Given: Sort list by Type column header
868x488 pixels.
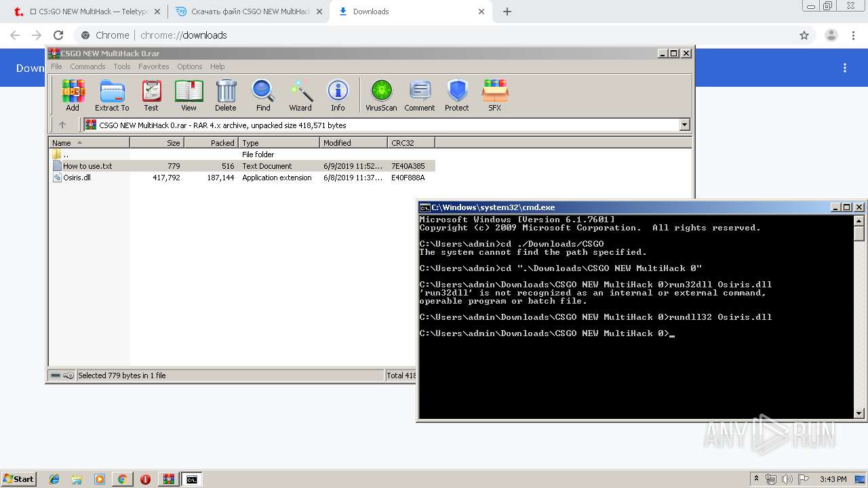Looking at the screenshot, I should pos(279,143).
